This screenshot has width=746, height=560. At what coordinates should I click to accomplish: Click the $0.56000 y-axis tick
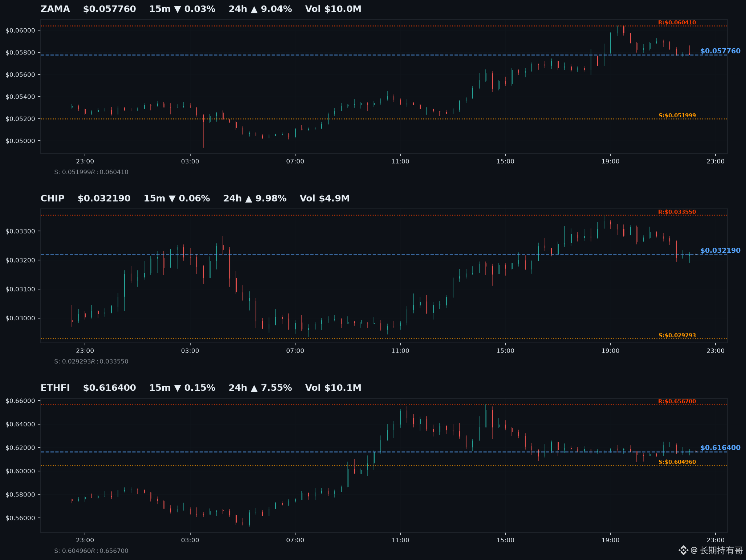tap(20, 518)
